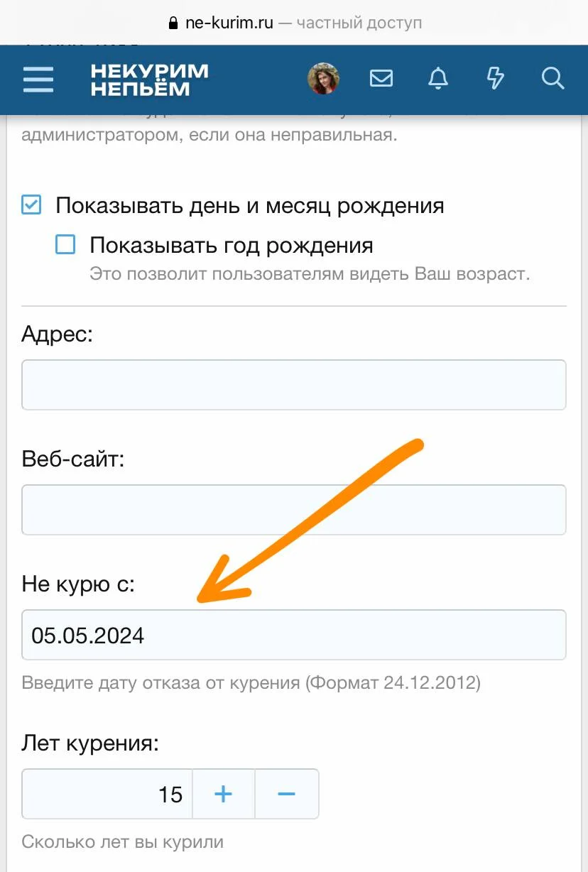Click inside the Веб-сайт input field
Viewport: 588px width, 872px height.
pos(294,509)
